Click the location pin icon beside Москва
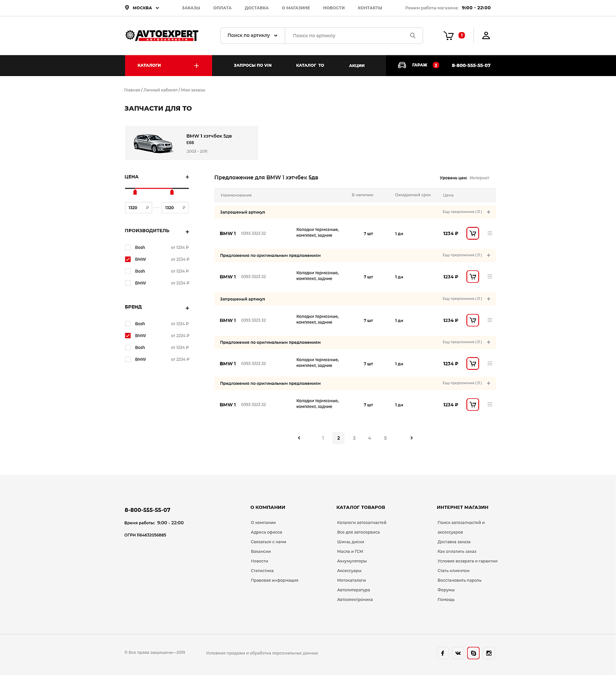 click(x=127, y=7)
